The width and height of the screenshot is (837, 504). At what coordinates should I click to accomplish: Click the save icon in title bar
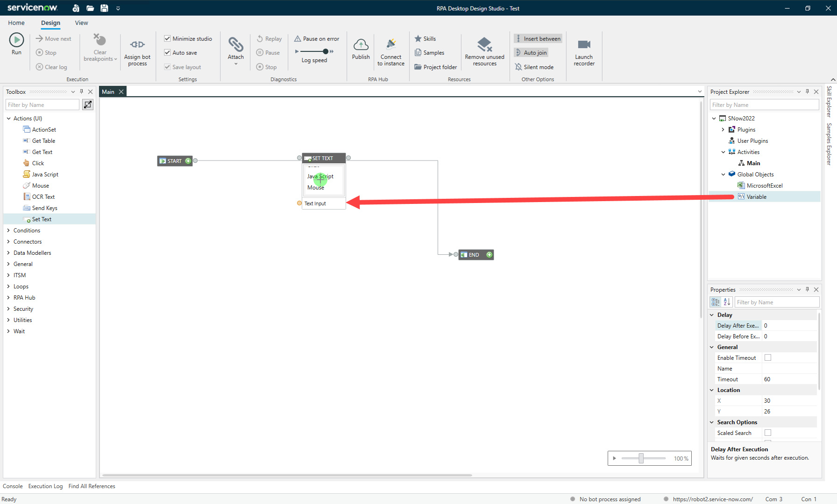(x=104, y=8)
